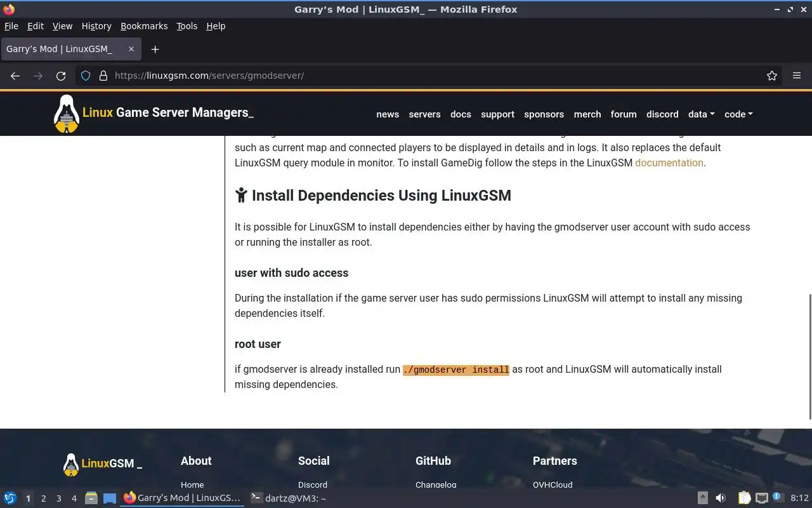Screen dimensions: 812x508
Task: Click the footer Discord link
Action: (313, 485)
